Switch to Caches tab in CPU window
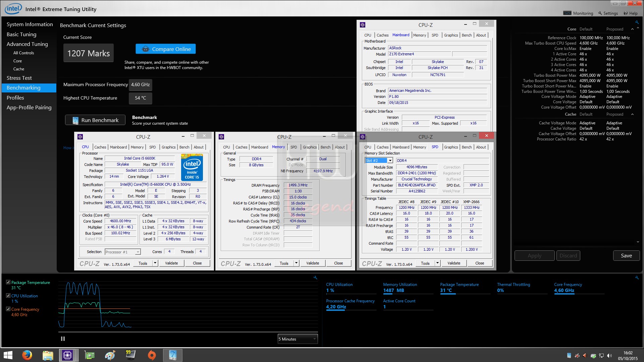The height and width of the screenshot is (362, 644). click(100, 147)
